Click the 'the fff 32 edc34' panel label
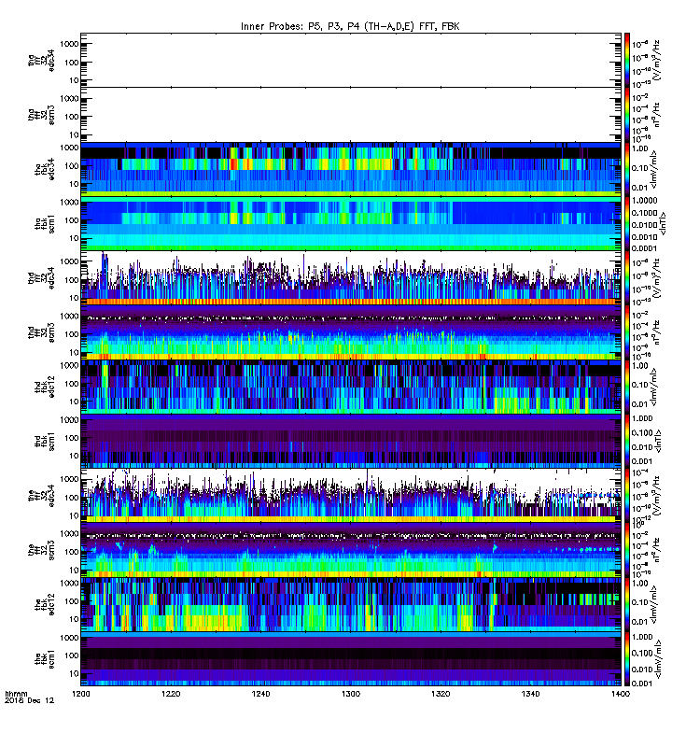The height and width of the screenshot is (747, 700). 41,496
